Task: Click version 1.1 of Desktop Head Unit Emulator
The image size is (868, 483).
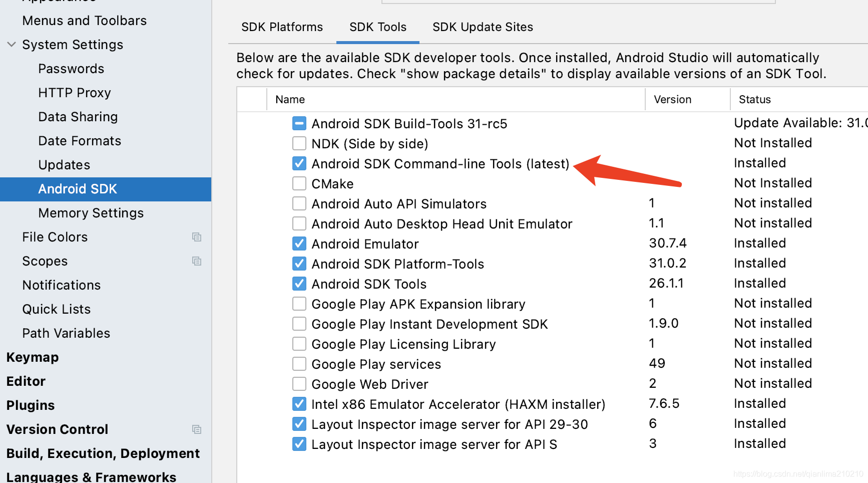Action: (656, 223)
